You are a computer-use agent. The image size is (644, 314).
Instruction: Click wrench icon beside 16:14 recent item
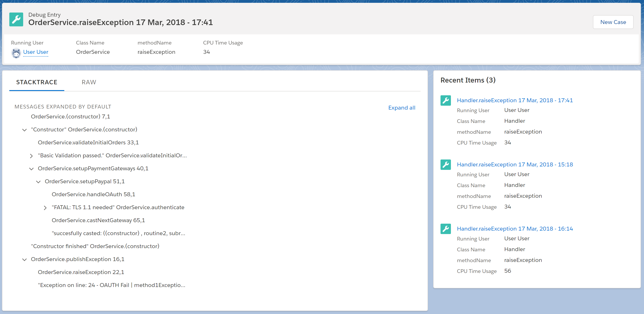pyautogui.click(x=445, y=229)
